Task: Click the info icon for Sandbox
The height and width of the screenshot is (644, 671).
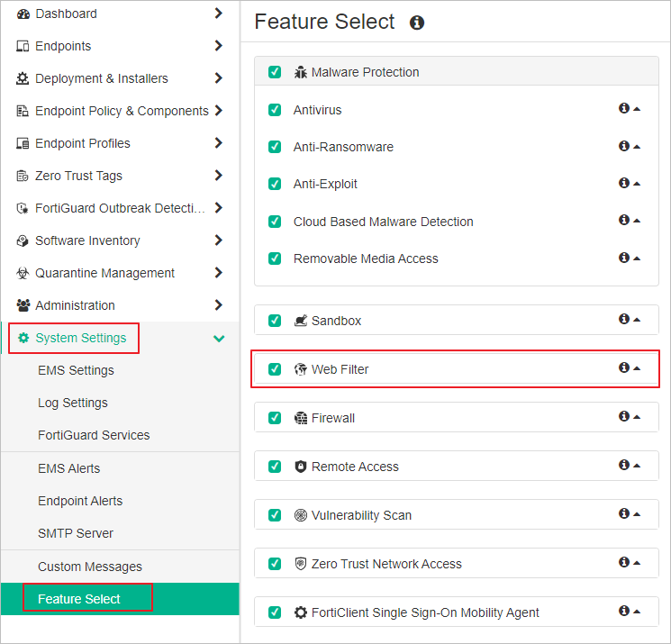Action: coord(624,319)
